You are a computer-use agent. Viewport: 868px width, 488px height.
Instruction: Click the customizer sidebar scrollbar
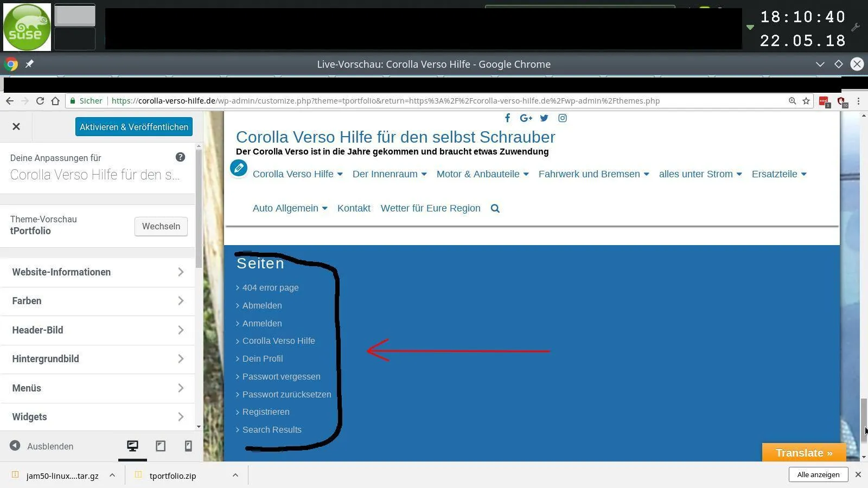click(x=199, y=208)
